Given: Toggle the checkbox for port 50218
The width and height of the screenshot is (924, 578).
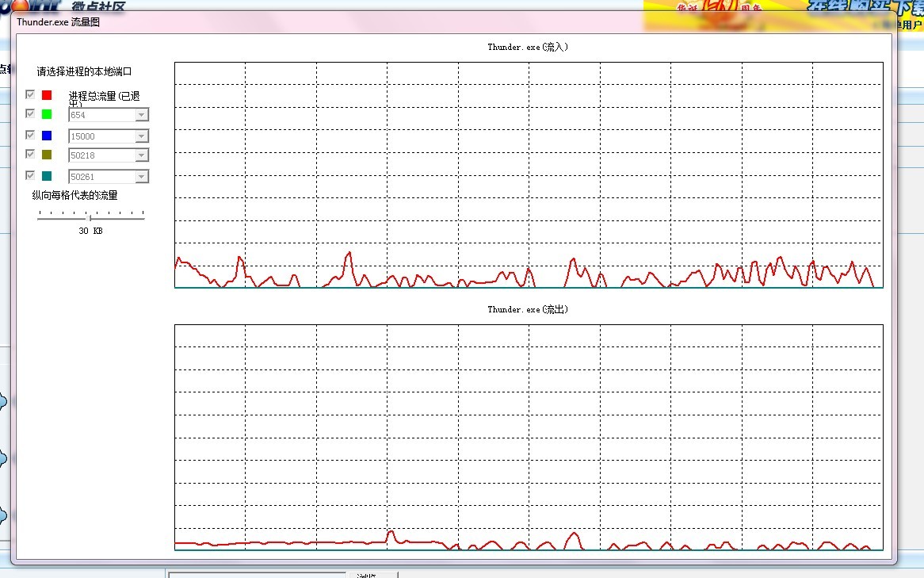Looking at the screenshot, I should click(x=30, y=154).
